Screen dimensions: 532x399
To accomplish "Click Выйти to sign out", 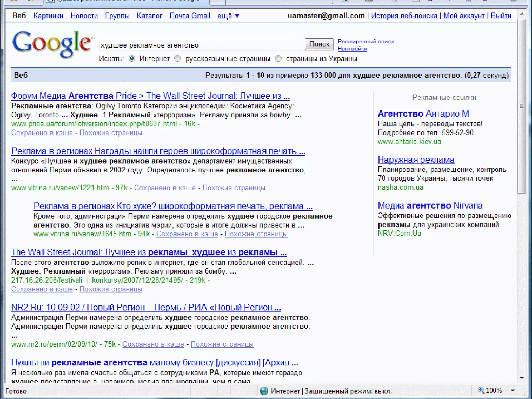I will [x=501, y=16].
